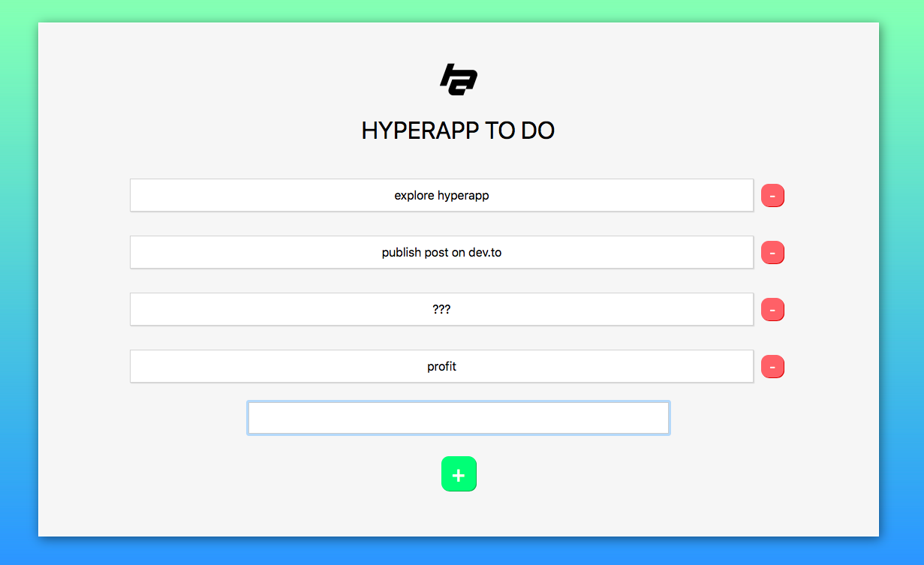Delete the "publish post on dev.to" item
924x565 pixels.
point(772,252)
